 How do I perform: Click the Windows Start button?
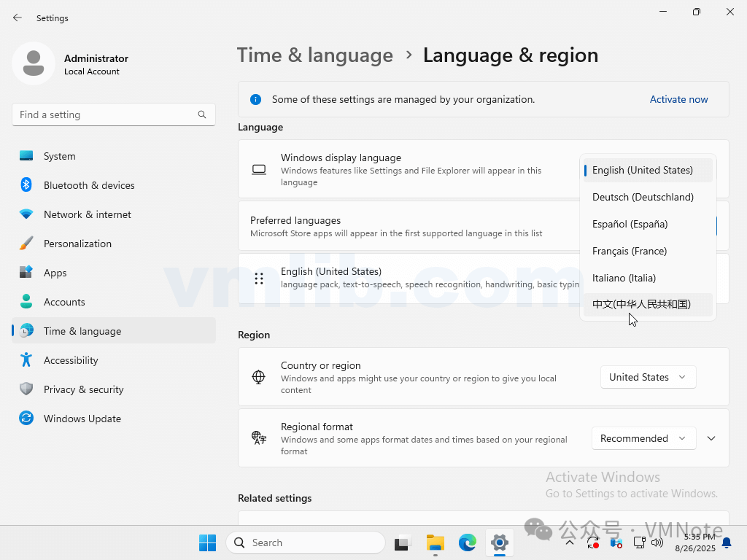coord(207,542)
